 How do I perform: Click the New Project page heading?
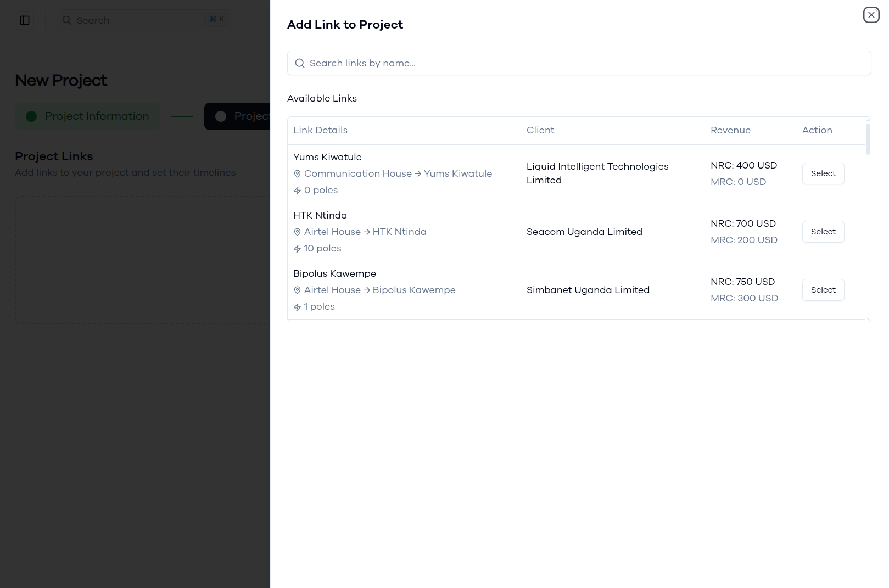coord(61,80)
